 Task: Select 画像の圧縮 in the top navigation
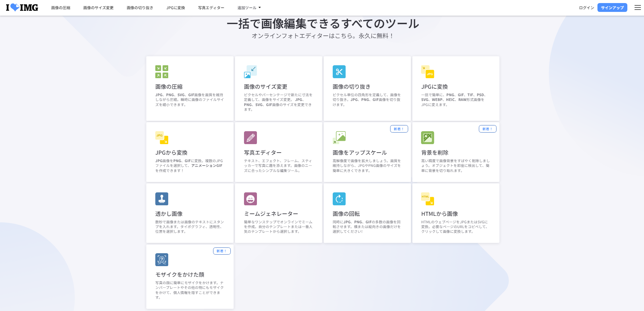click(x=60, y=8)
